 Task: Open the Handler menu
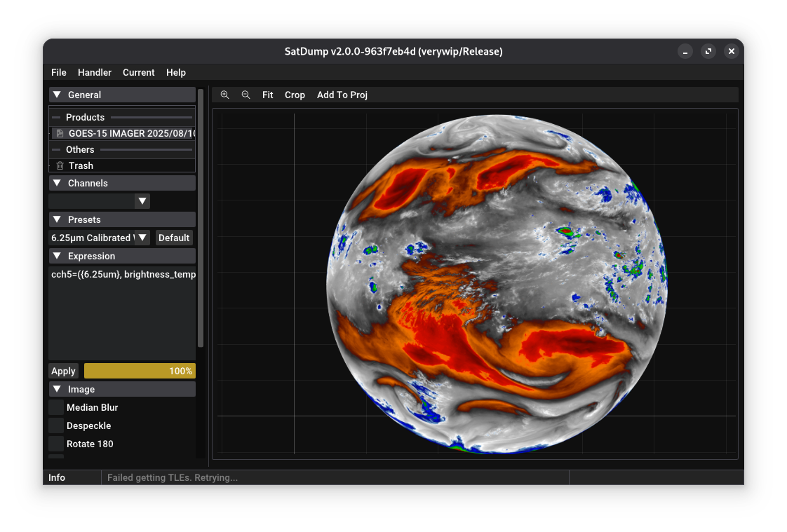pyautogui.click(x=95, y=72)
